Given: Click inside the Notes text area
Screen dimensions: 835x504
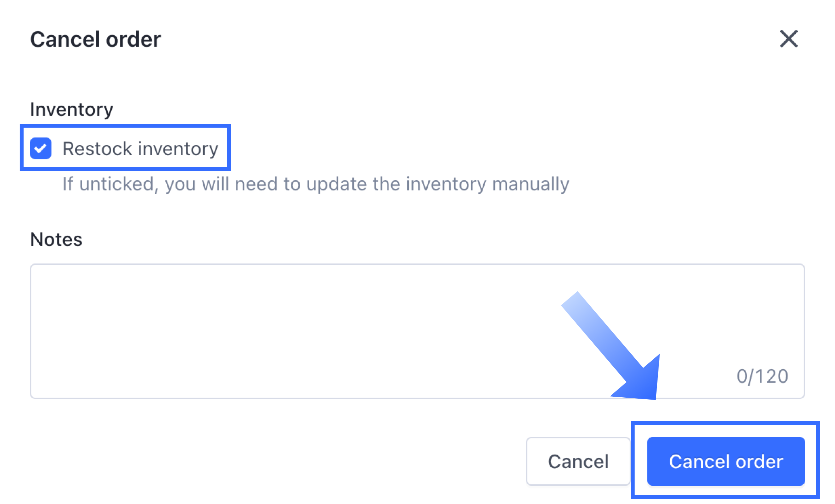Looking at the screenshot, I should (417, 331).
